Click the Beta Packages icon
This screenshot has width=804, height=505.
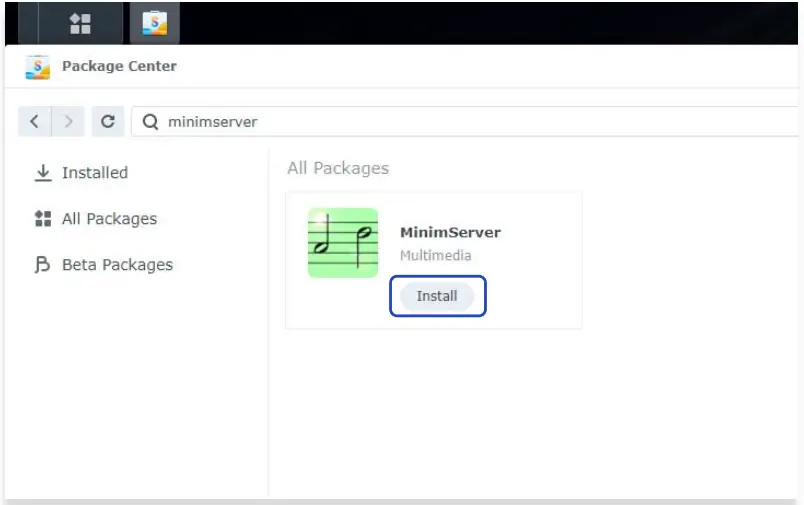pyautogui.click(x=43, y=265)
